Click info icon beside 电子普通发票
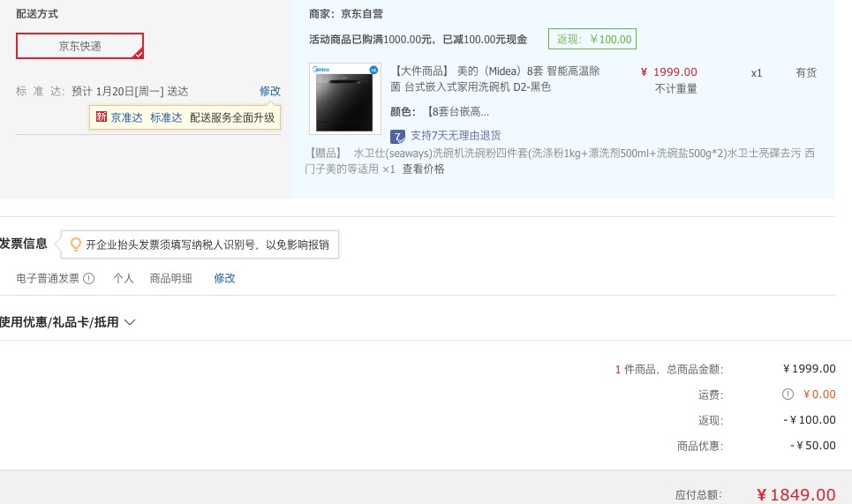The height and width of the screenshot is (504, 852). point(89,279)
